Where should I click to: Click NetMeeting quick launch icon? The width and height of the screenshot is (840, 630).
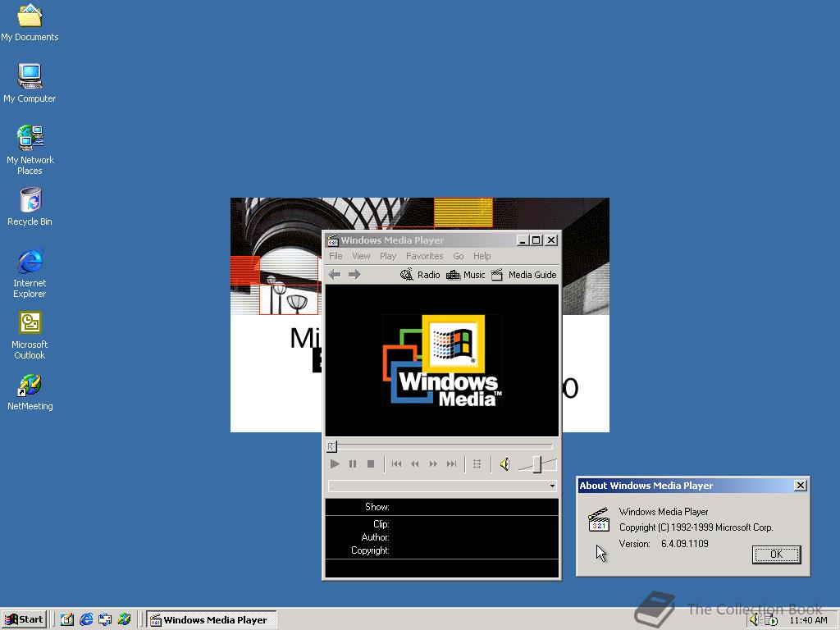[125, 619]
